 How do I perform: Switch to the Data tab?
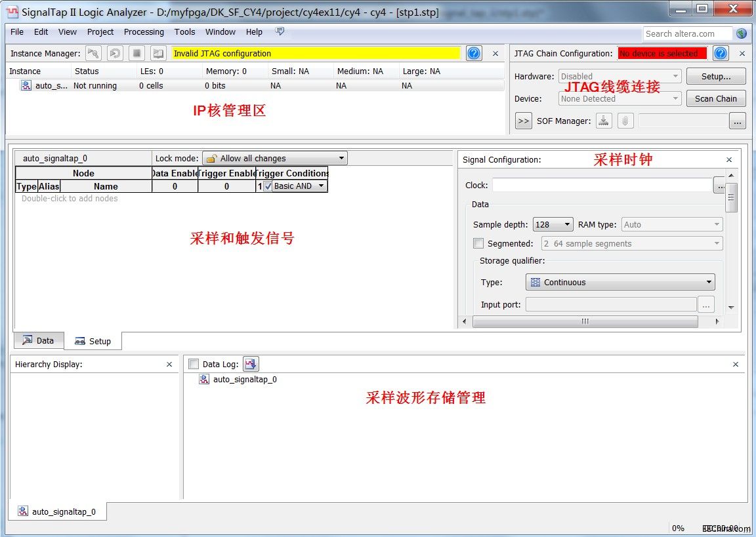tap(38, 340)
